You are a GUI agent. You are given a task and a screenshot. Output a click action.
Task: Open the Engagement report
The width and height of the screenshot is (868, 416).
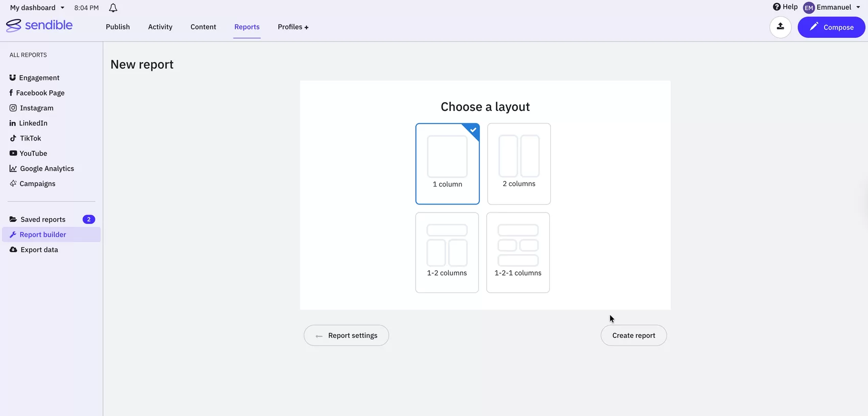pos(39,78)
